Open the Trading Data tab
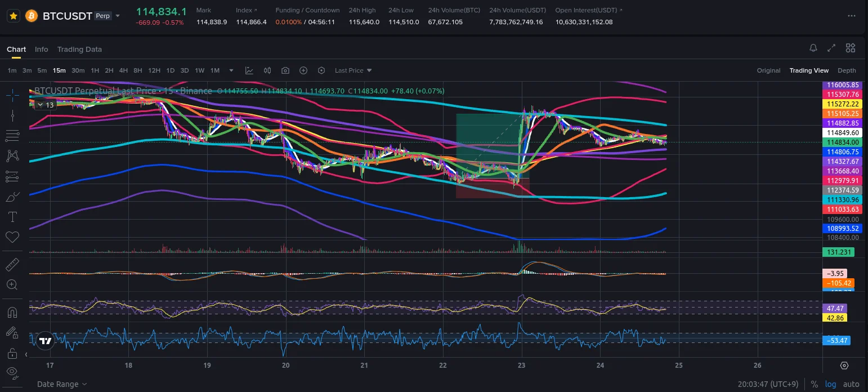868x392 pixels. (79, 50)
